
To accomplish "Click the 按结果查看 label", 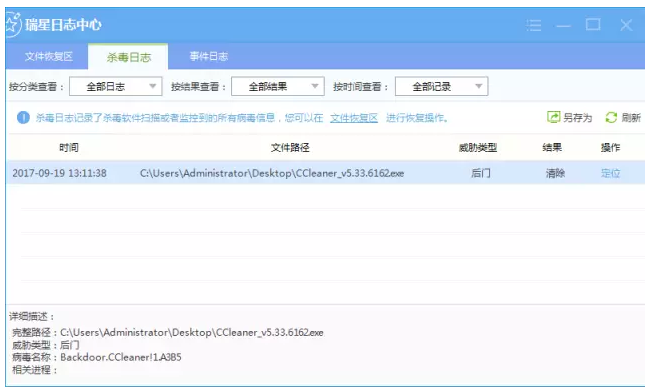I will [198, 86].
